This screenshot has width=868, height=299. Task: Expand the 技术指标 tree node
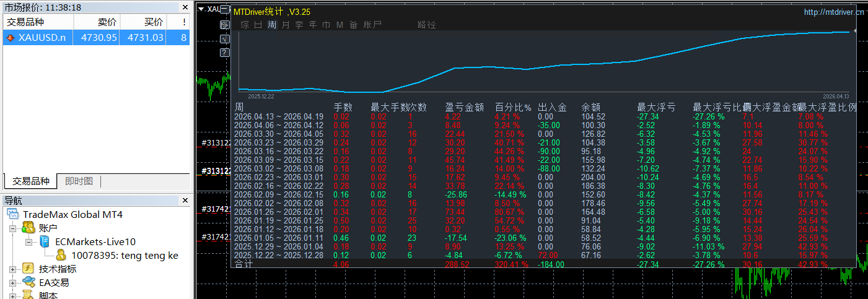[x=14, y=269]
